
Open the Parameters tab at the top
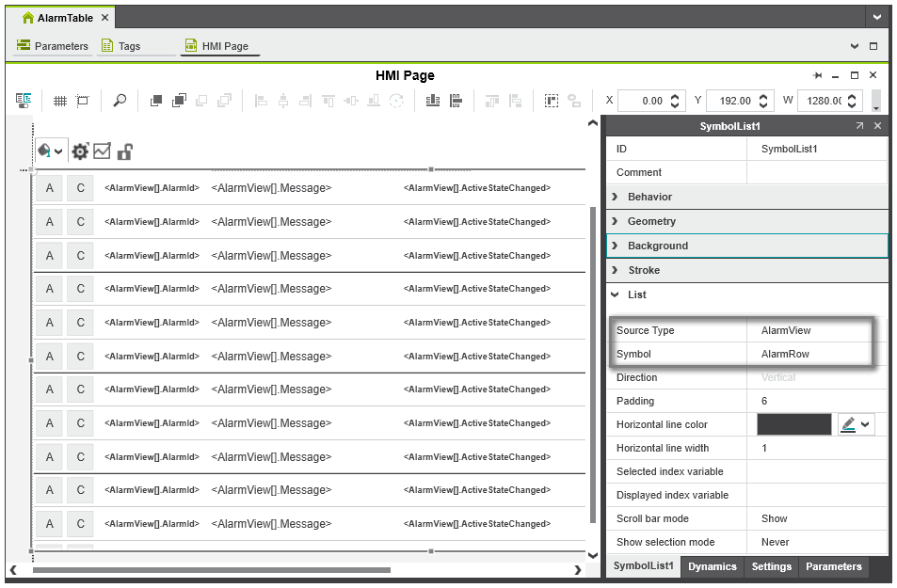coord(53,46)
